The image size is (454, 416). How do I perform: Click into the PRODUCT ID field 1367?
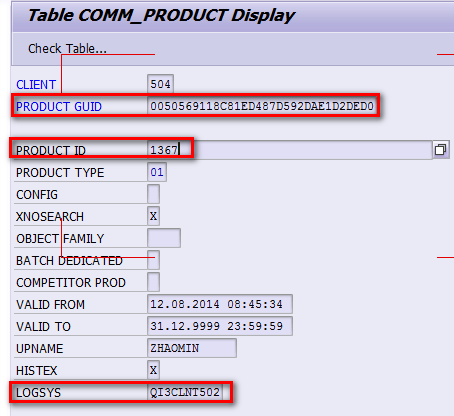pos(289,150)
